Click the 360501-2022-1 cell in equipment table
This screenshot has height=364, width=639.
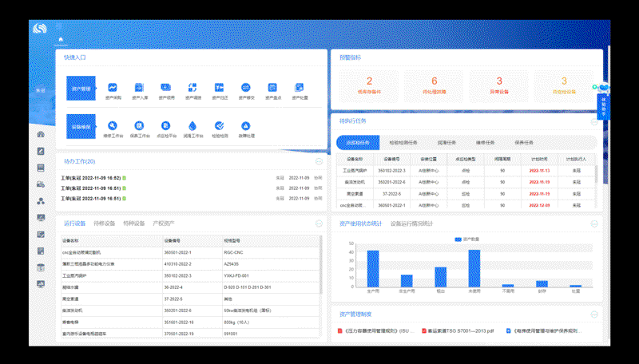click(x=192, y=252)
